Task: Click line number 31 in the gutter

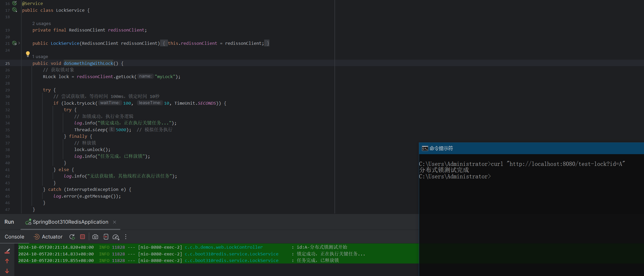Action: [x=8, y=103]
